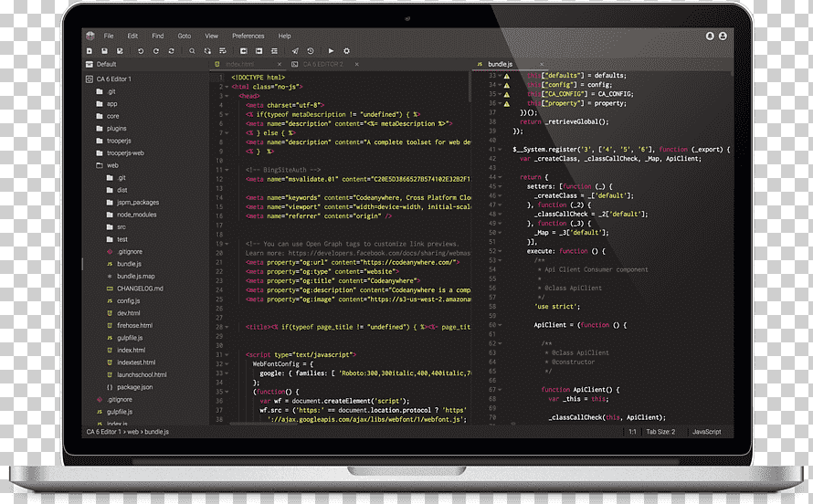Screen dimensions: 813x504
Task: Fold the comment block at line 11
Action: pyautogui.click(x=227, y=170)
